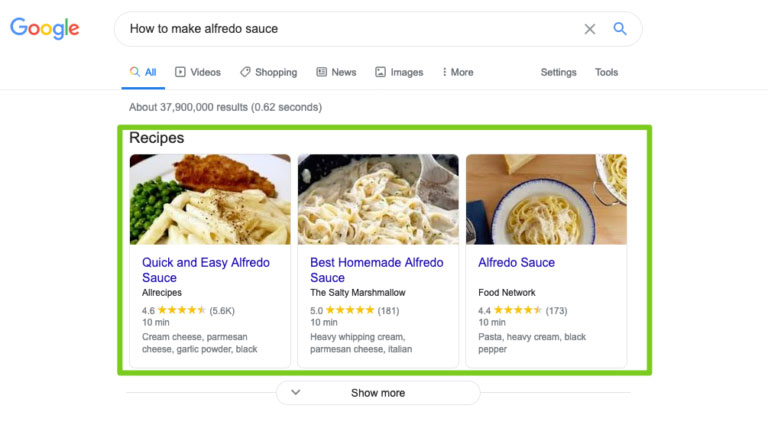Image resolution: width=768 pixels, height=428 pixels.
Task: Open the Tools menu
Action: pyautogui.click(x=606, y=72)
